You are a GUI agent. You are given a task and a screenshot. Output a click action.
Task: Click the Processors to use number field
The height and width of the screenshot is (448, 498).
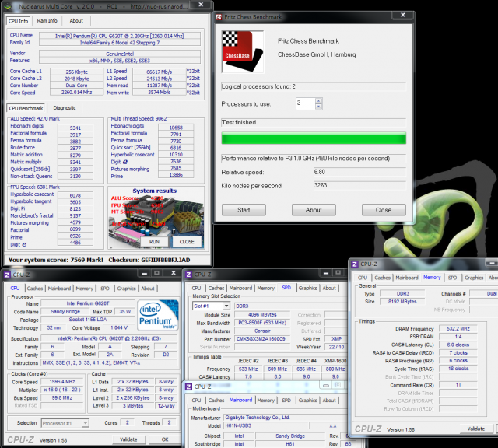click(306, 103)
